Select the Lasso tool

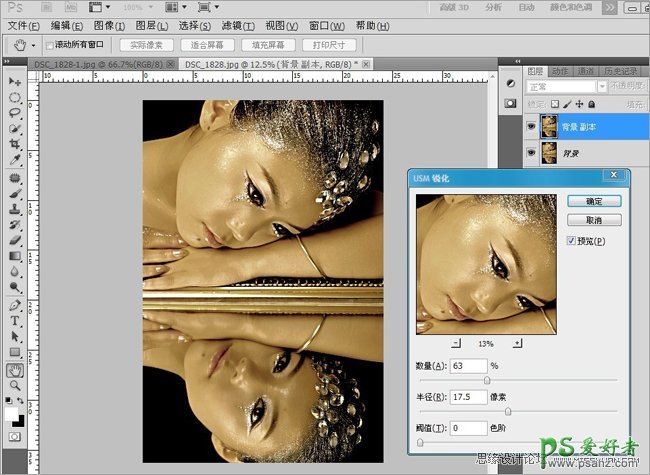tap(15, 113)
